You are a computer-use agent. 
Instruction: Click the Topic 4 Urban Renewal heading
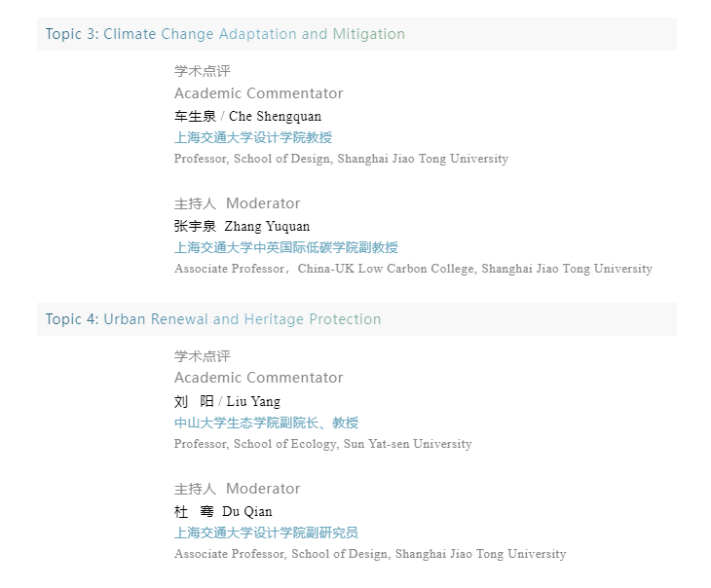(x=213, y=319)
